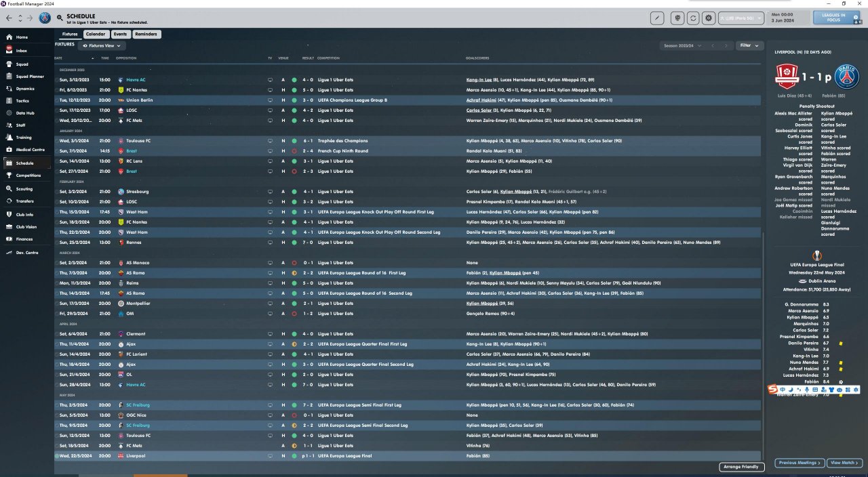Image resolution: width=868 pixels, height=477 pixels.
Task: Open the Medical Centre sidebar icon
Action: (x=9, y=150)
